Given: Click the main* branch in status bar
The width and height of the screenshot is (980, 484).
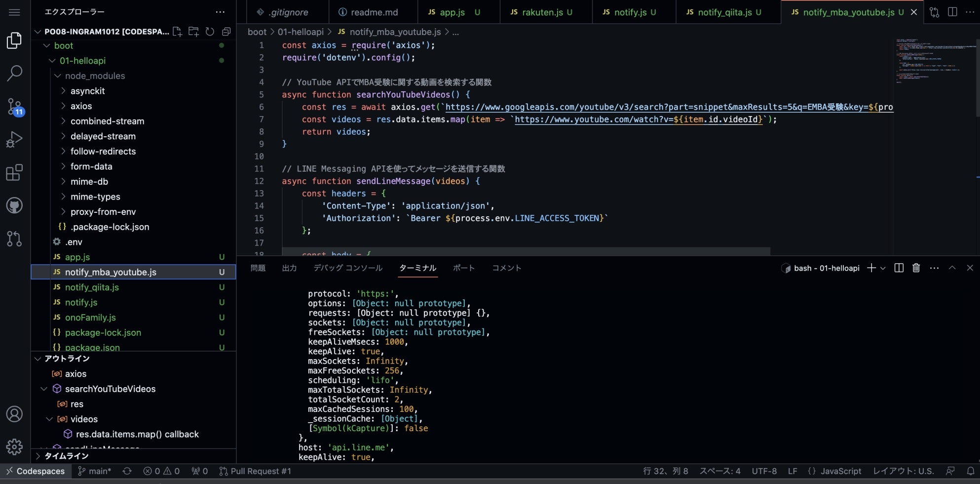Looking at the screenshot, I should [x=95, y=471].
